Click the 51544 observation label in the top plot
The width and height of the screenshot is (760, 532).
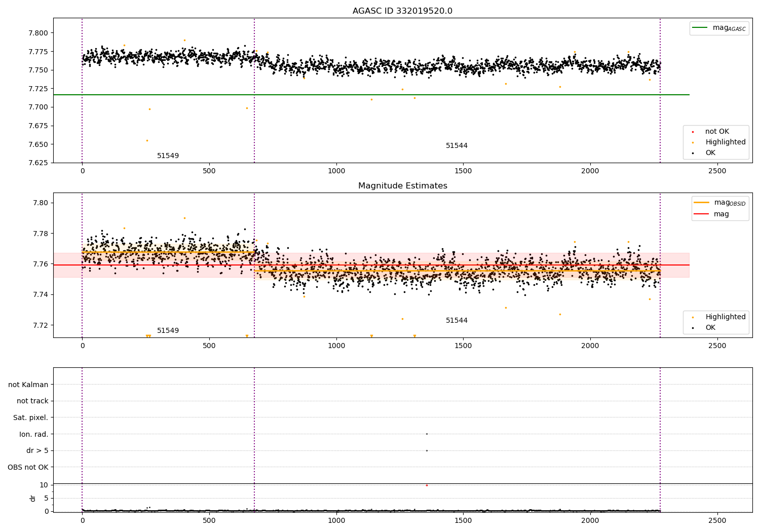[457, 146]
